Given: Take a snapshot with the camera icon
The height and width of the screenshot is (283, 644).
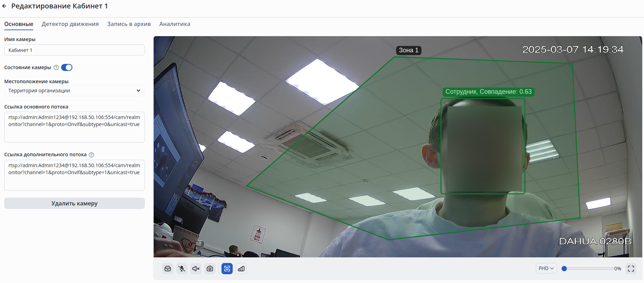Looking at the screenshot, I should (x=210, y=269).
